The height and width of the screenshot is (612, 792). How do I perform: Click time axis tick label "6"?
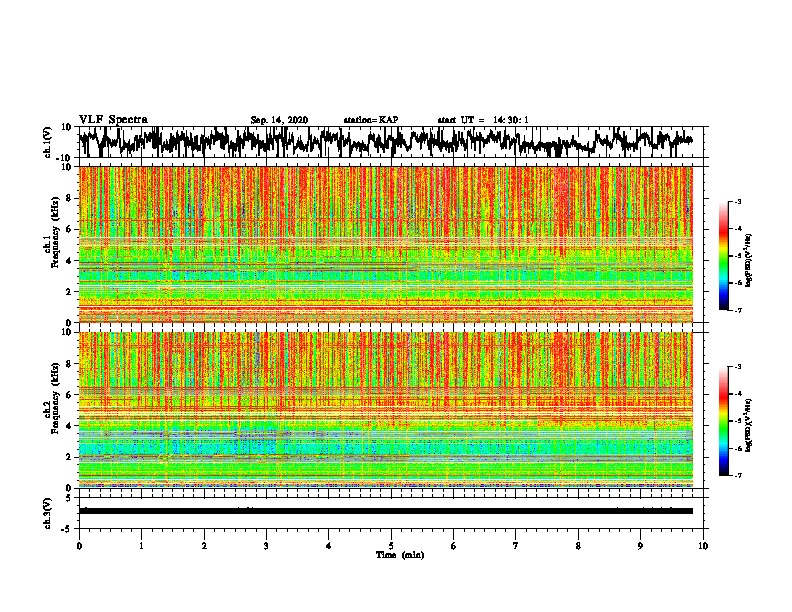point(454,546)
